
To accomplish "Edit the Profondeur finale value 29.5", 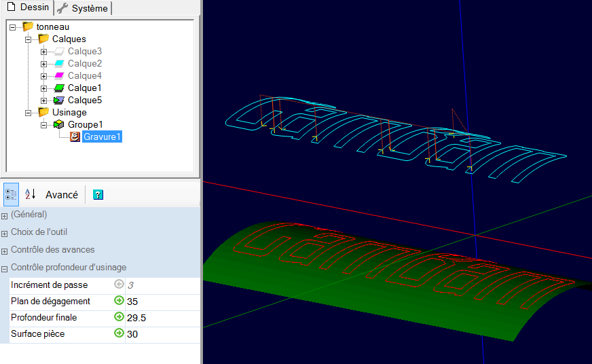I will (162, 318).
